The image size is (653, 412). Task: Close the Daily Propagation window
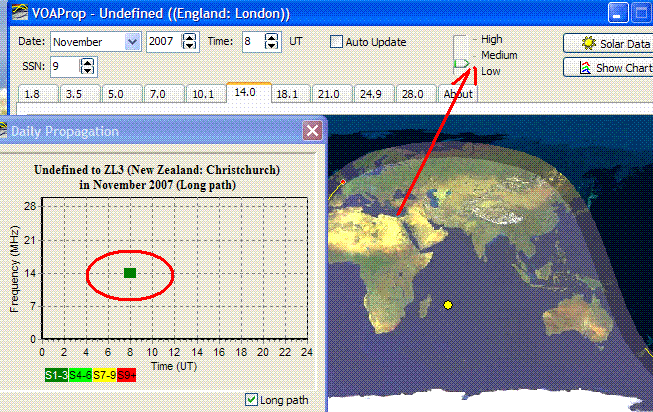(312, 131)
